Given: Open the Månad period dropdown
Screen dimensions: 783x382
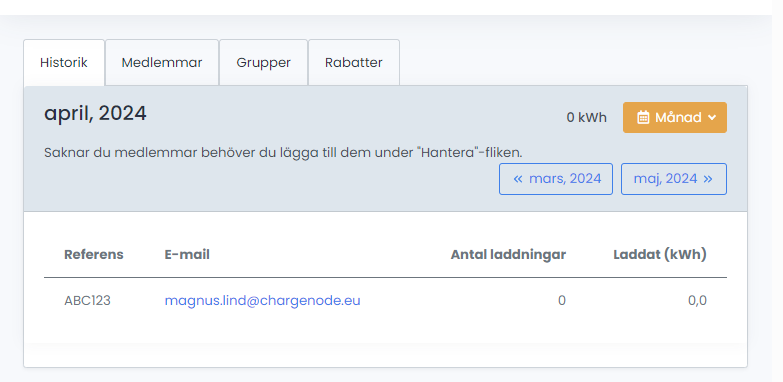Looking at the screenshot, I should coord(675,117).
